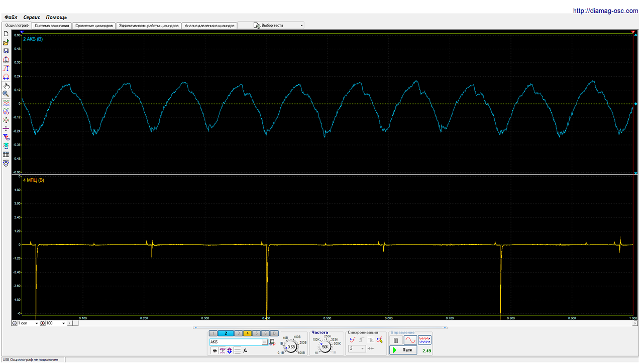The height and width of the screenshot is (364, 643).
Task: Click the 2 АКБ (В) channel label
Action: (x=33, y=39)
